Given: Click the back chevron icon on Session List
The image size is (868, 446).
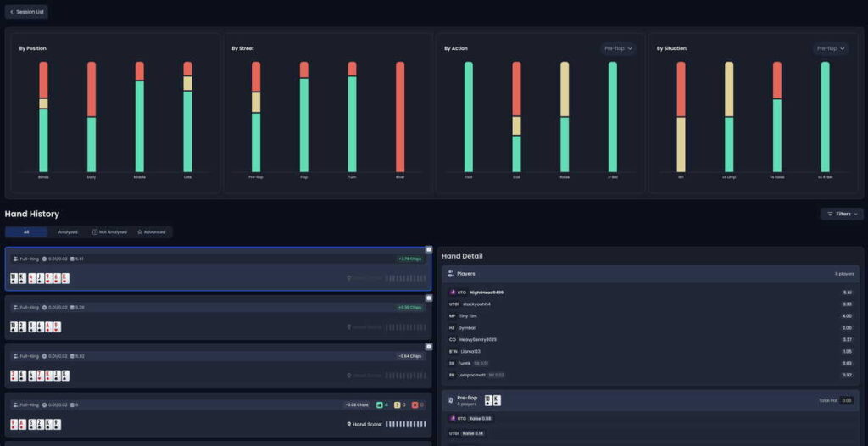Looking at the screenshot, I should pos(12,12).
